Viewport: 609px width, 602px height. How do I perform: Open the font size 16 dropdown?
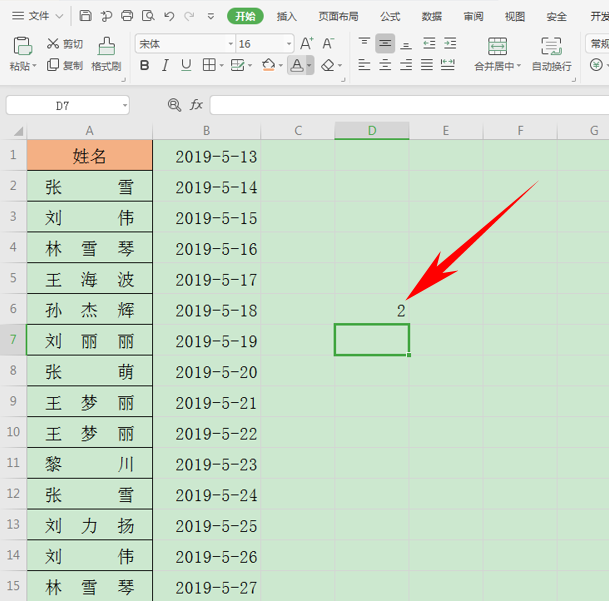(289, 43)
